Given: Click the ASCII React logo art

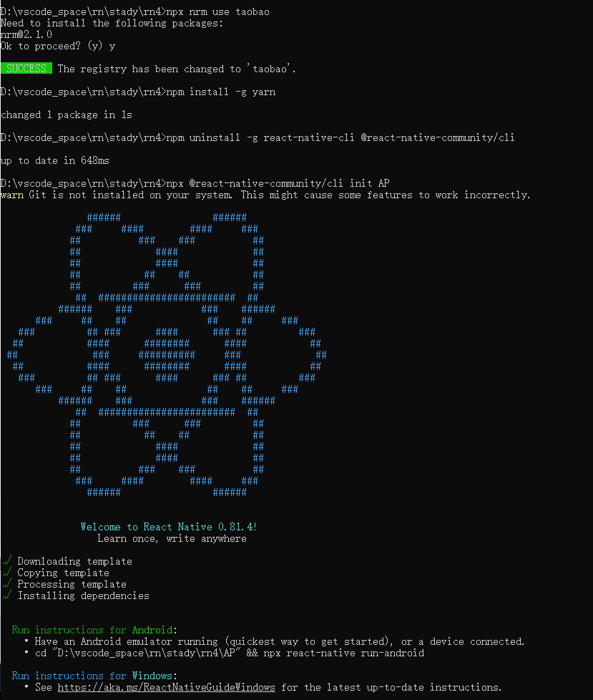Looking at the screenshot, I should coord(167,355).
